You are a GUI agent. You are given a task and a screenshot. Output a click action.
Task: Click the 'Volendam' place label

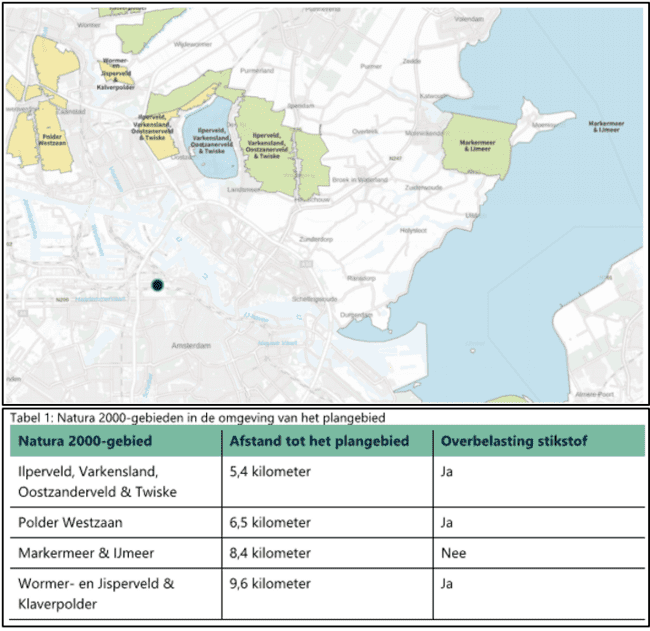[469, 19]
